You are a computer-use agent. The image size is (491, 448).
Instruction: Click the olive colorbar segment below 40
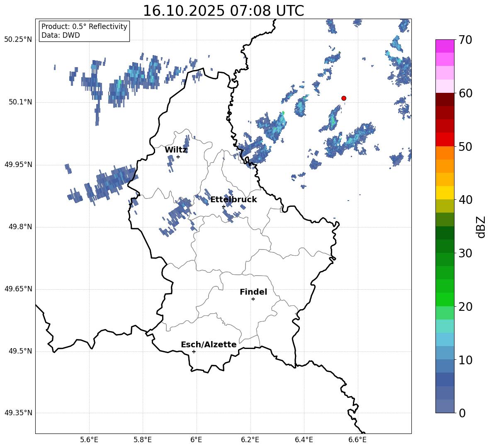pyautogui.click(x=445, y=206)
